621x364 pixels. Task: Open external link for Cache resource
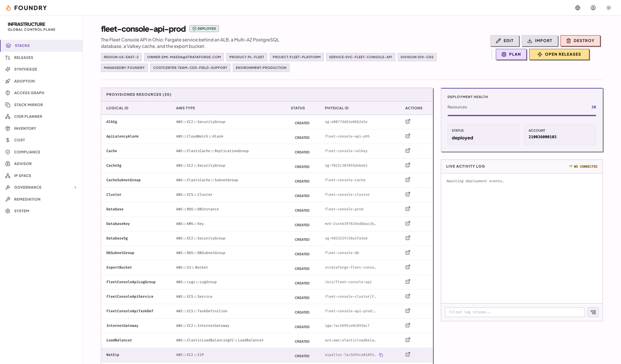[x=408, y=151]
